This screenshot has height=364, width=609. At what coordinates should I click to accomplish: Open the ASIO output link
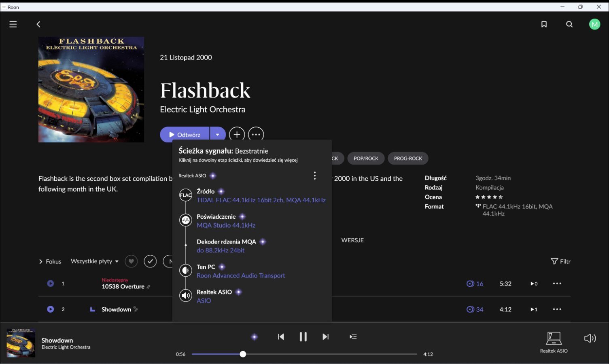(x=204, y=301)
